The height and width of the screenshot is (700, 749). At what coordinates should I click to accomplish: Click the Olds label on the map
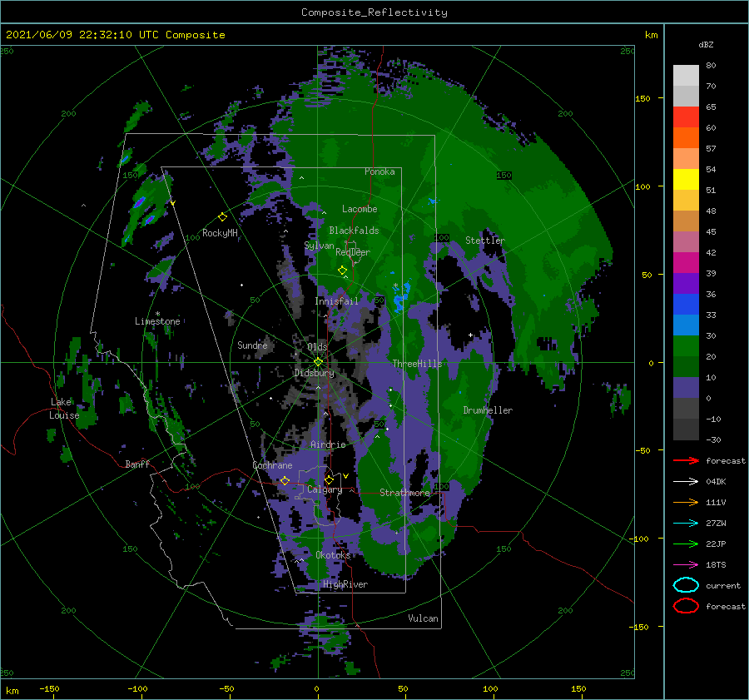[x=317, y=346]
